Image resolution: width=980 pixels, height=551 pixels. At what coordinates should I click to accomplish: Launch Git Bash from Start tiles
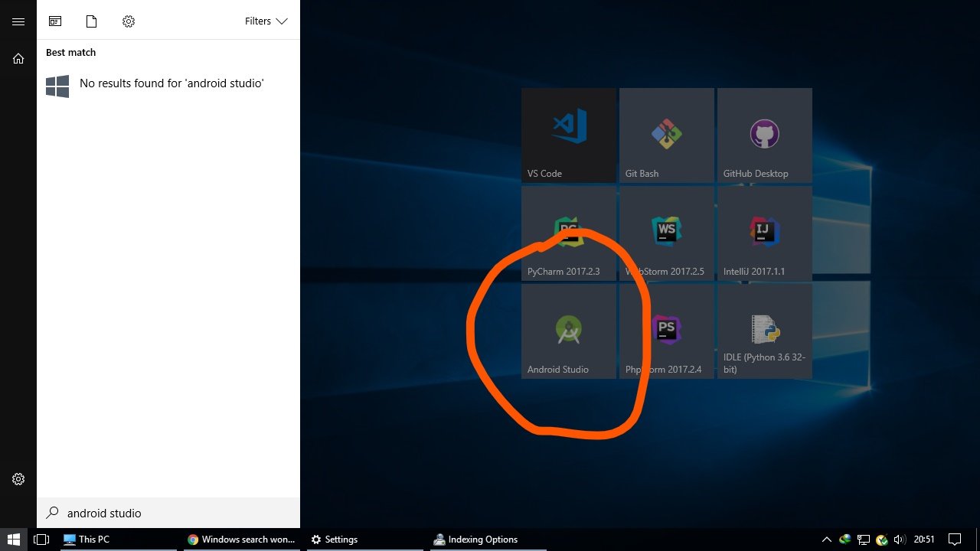tap(666, 135)
